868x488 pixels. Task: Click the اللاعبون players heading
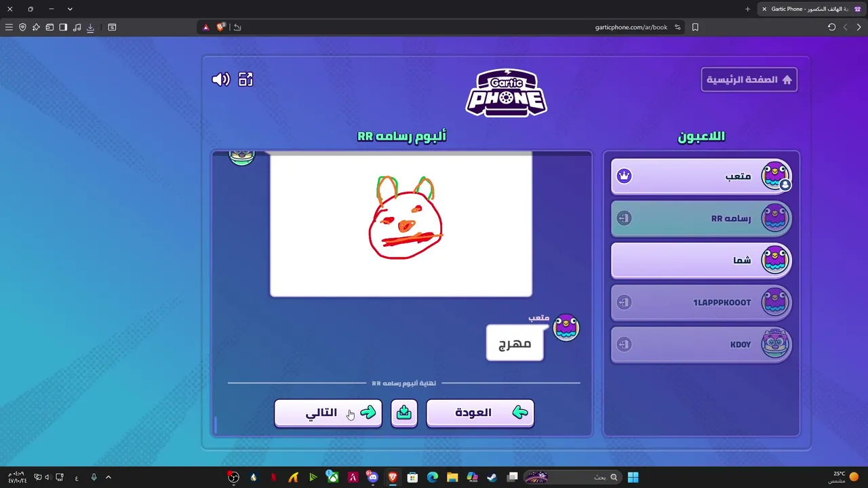point(701,136)
